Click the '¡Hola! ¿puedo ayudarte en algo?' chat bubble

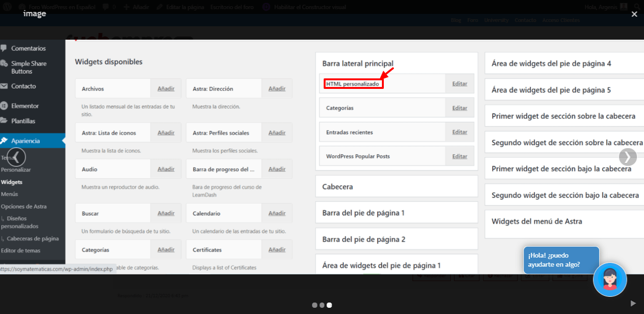pos(561,260)
